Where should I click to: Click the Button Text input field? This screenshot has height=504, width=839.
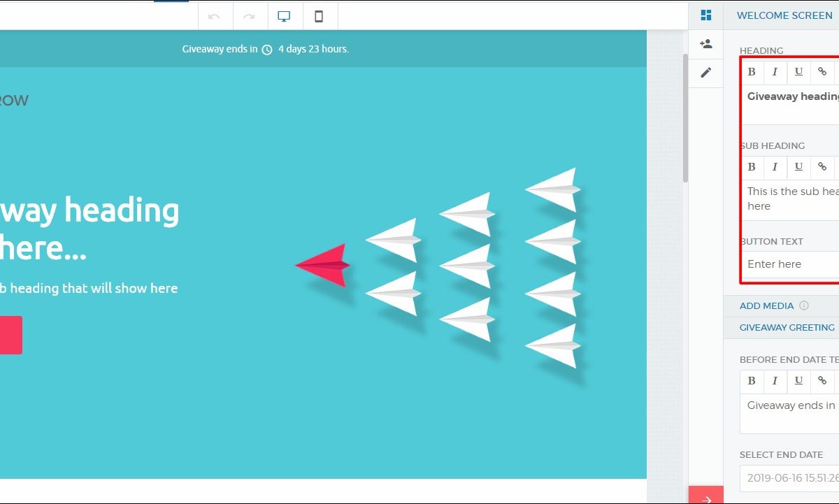(x=790, y=264)
